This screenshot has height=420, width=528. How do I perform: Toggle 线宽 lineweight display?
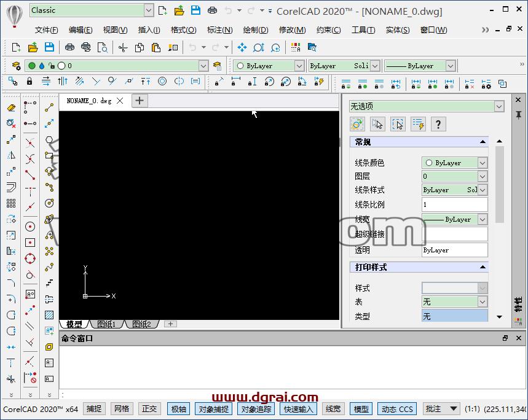[333, 409]
